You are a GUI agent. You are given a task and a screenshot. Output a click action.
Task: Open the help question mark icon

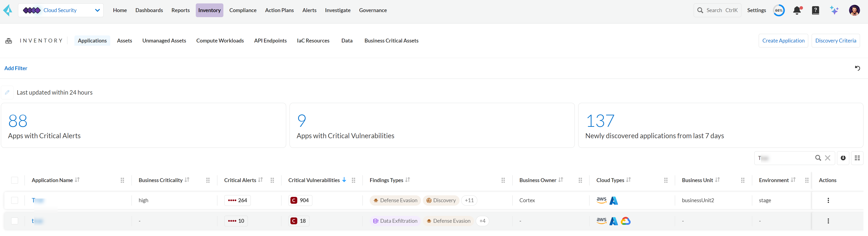point(816,11)
